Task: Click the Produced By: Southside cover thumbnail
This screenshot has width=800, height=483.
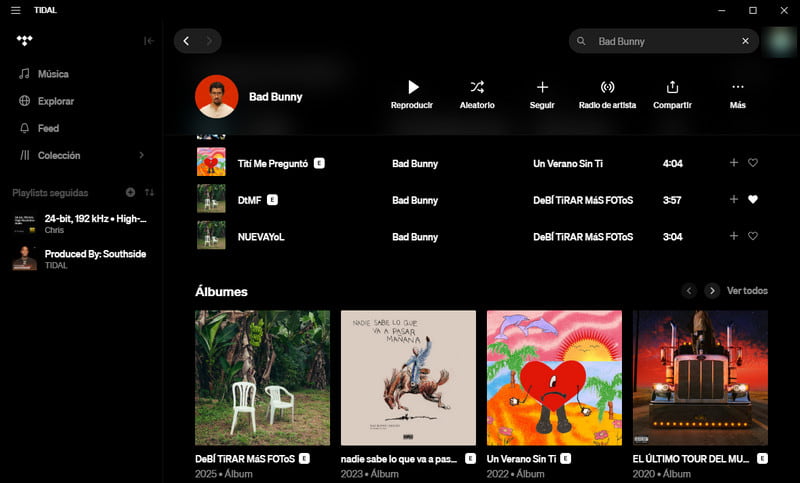Action: 24,258
